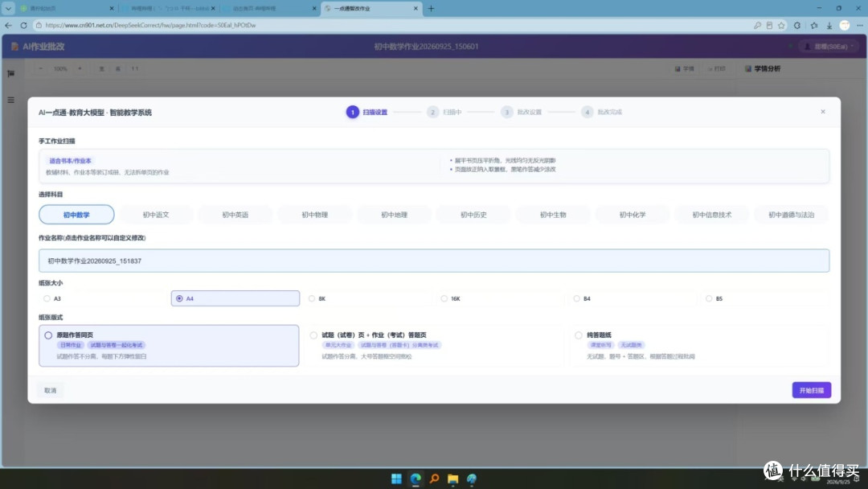Open the Windows Start menu
Image resolution: width=868 pixels, height=489 pixels.
(396, 479)
